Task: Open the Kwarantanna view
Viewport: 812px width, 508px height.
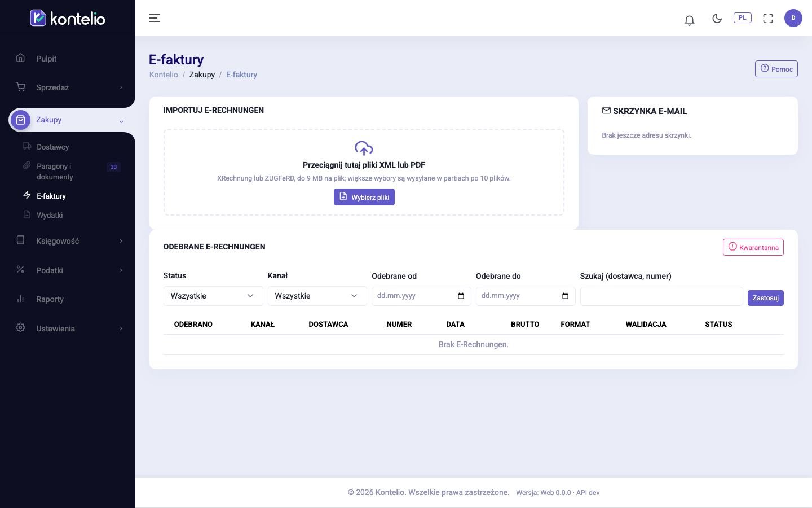Action: click(x=753, y=247)
